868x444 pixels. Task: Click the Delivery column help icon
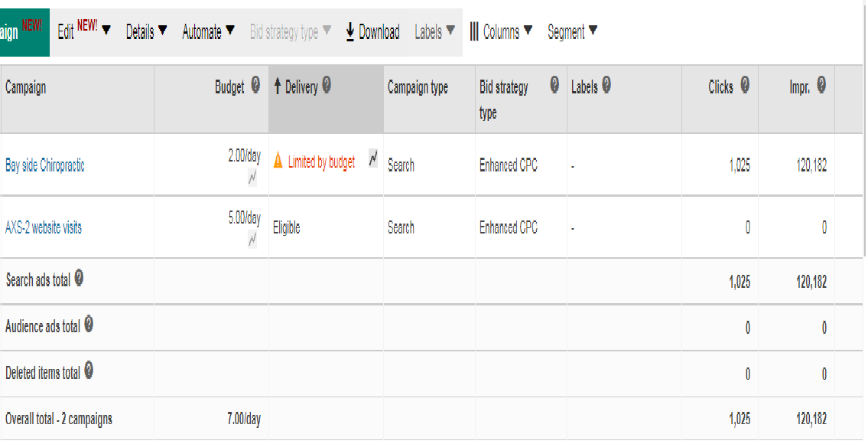[327, 86]
